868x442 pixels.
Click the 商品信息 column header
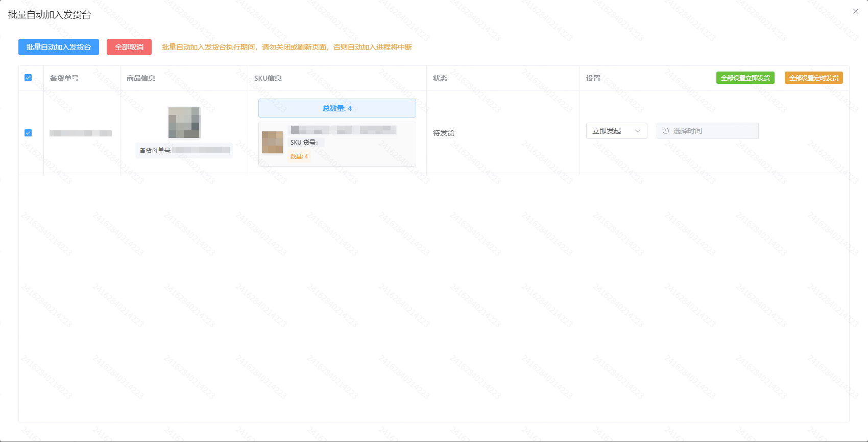pos(141,78)
